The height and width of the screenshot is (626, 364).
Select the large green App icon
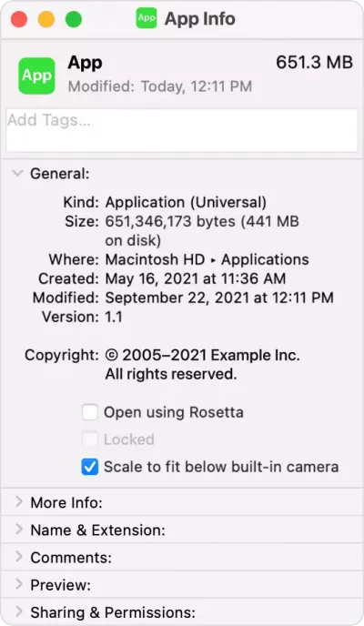[x=36, y=76]
